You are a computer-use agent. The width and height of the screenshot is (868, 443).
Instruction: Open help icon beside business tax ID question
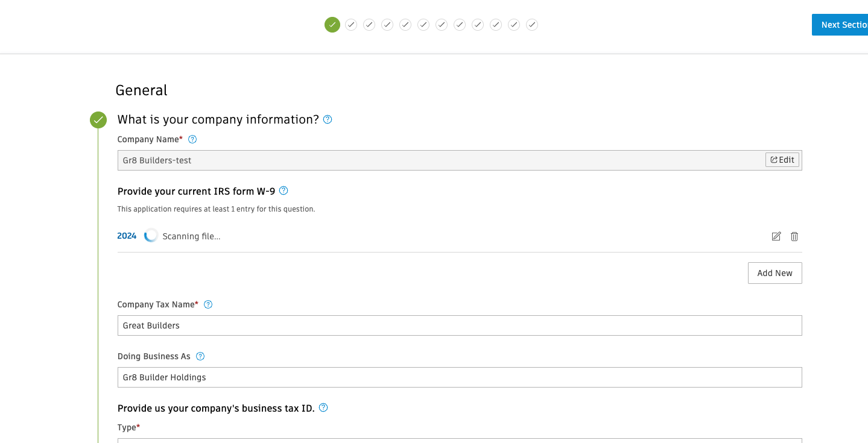point(323,407)
